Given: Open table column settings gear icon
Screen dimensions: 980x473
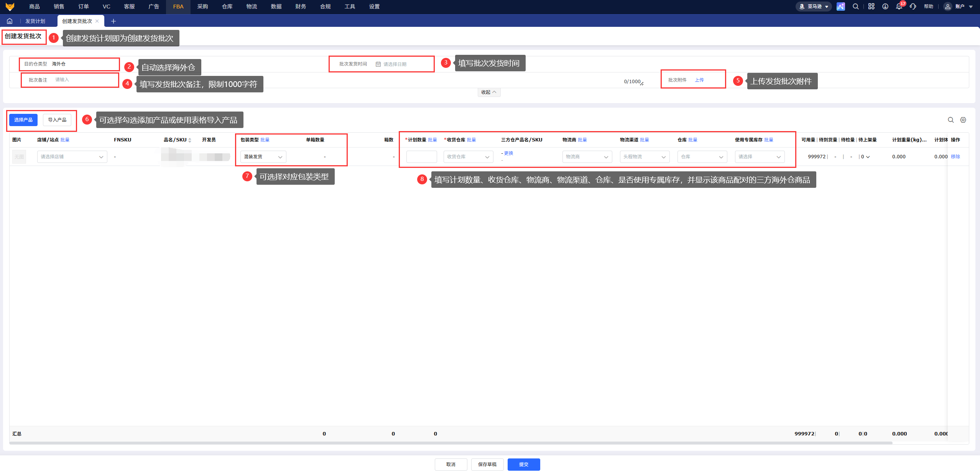Looking at the screenshot, I should [963, 120].
